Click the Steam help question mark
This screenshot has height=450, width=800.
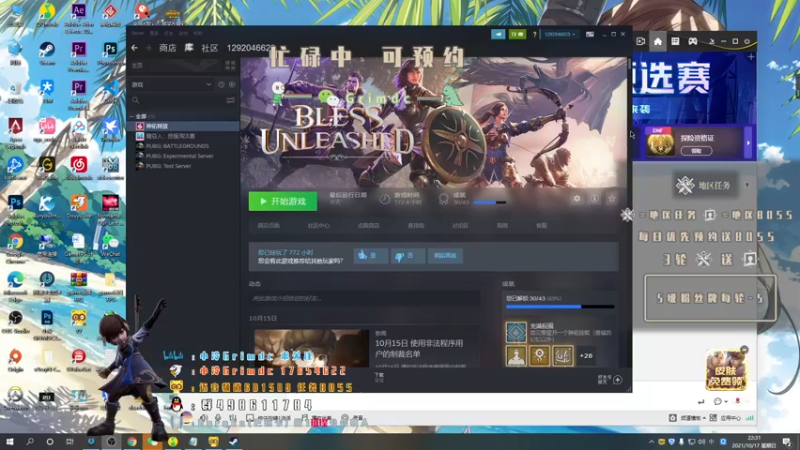pos(534,34)
